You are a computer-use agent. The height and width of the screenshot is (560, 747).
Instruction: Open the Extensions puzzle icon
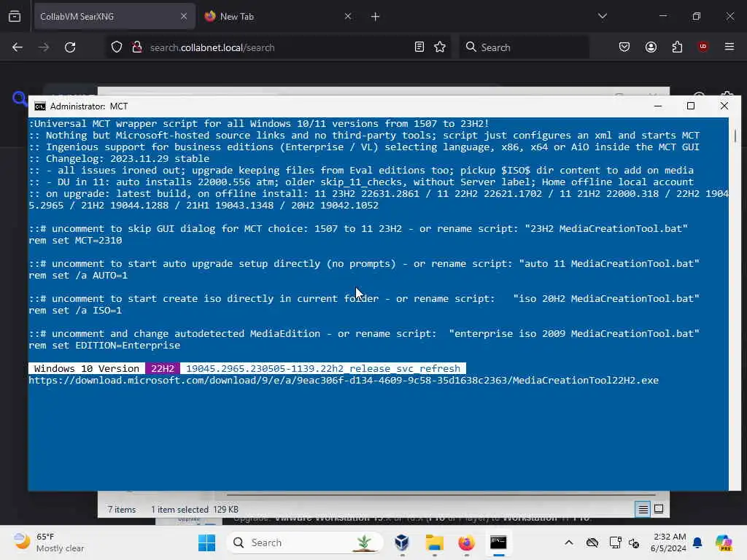click(x=677, y=47)
